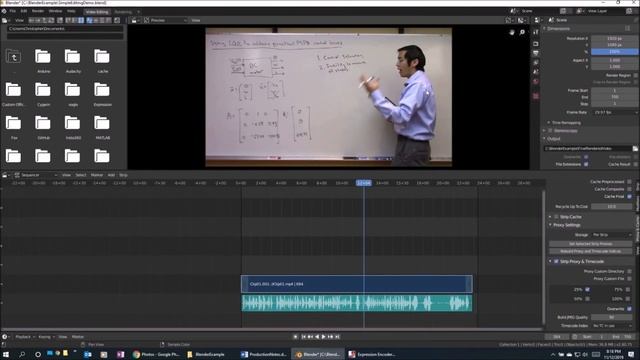The height and width of the screenshot is (360, 640).
Task: Open the Edit menu
Action: [24, 11]
